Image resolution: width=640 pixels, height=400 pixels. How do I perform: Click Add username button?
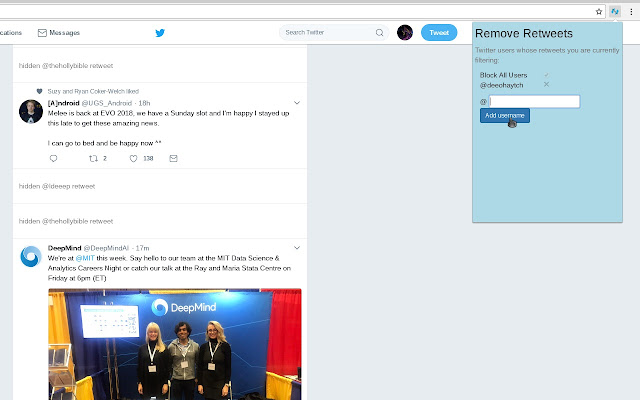pos(504,116)
